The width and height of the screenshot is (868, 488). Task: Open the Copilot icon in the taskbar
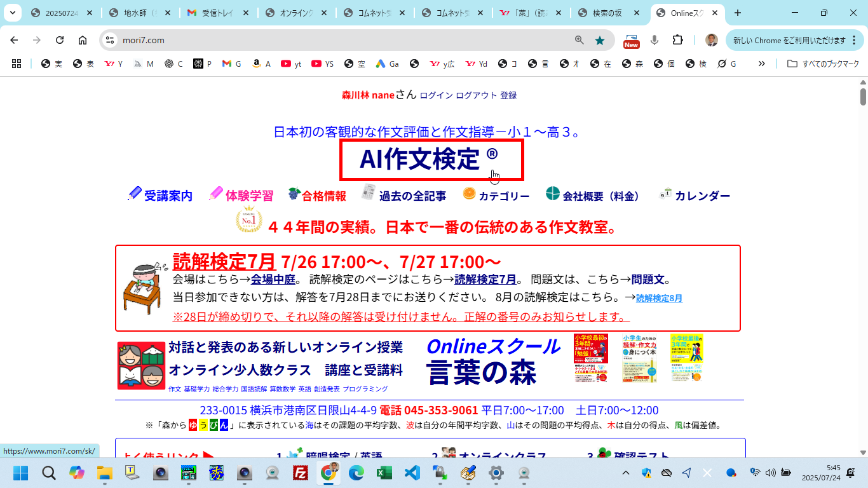(77, 473)
